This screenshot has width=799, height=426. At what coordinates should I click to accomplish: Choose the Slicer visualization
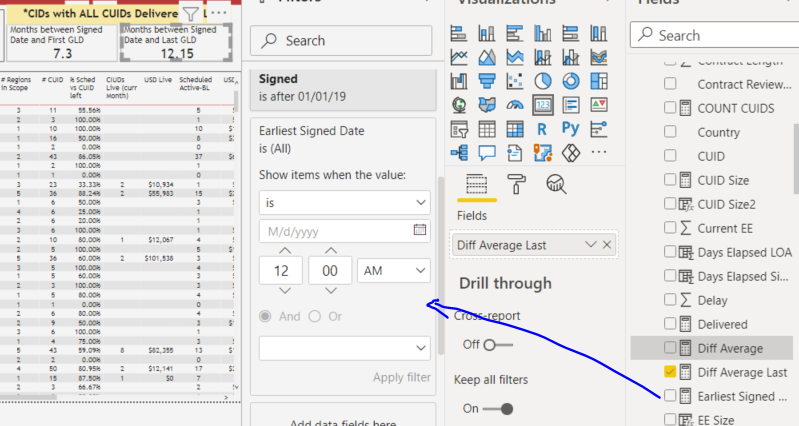(459, 129)
